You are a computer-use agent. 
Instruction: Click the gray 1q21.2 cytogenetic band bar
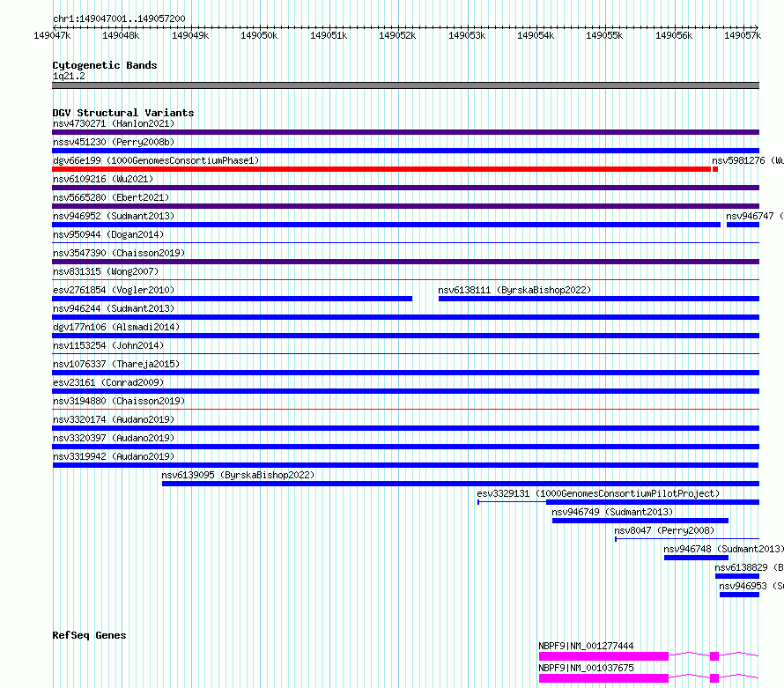coord(405,85)
